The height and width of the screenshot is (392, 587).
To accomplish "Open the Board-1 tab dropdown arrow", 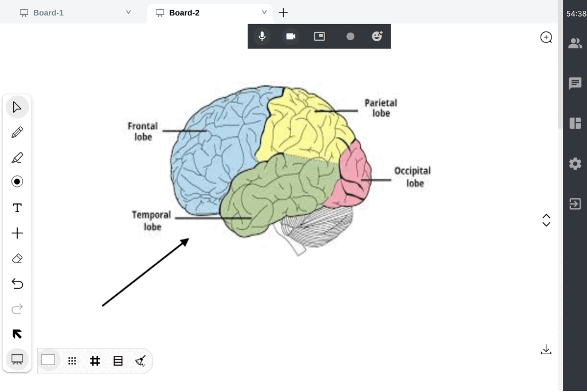I will pyautogui.click(x=128, y=12).
